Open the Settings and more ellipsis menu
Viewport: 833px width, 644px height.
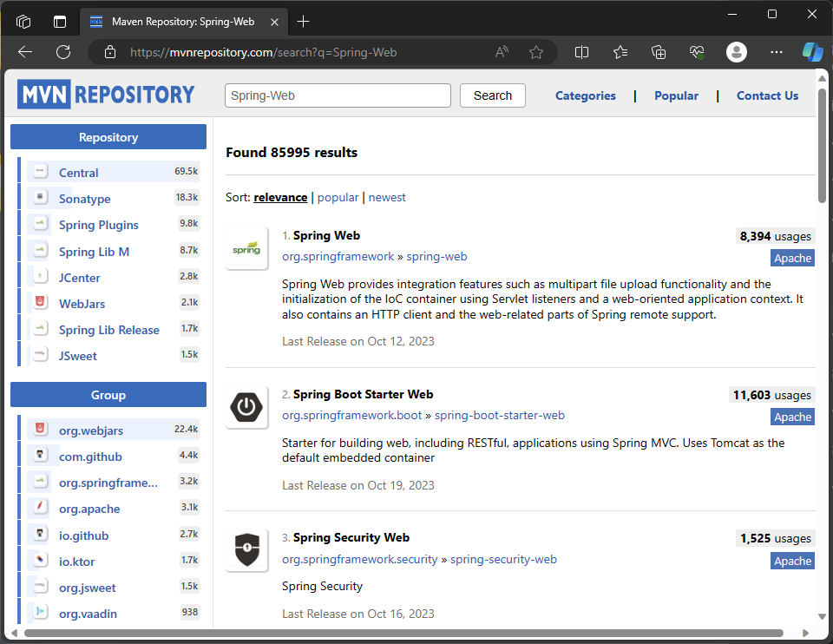[776, 52]
